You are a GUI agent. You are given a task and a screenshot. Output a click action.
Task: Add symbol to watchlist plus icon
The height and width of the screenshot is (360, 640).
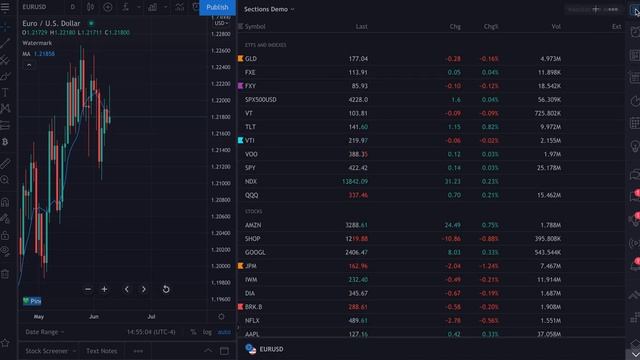coord(596,9)
